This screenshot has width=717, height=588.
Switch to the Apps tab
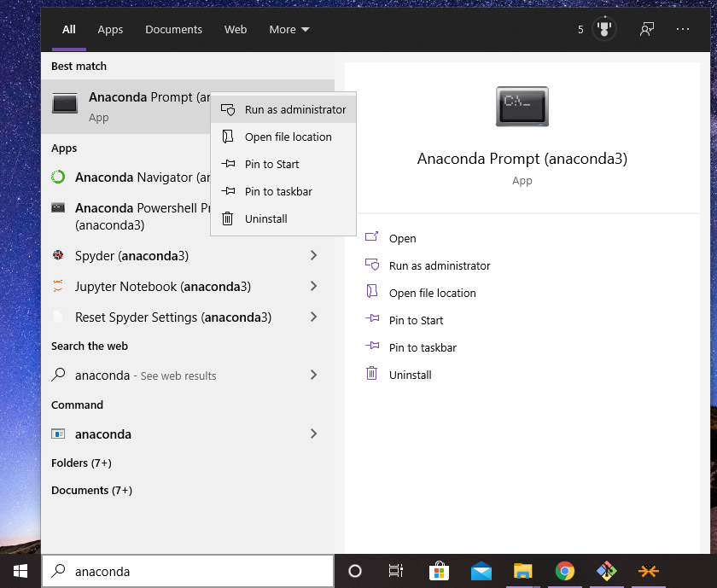point(110,30)
